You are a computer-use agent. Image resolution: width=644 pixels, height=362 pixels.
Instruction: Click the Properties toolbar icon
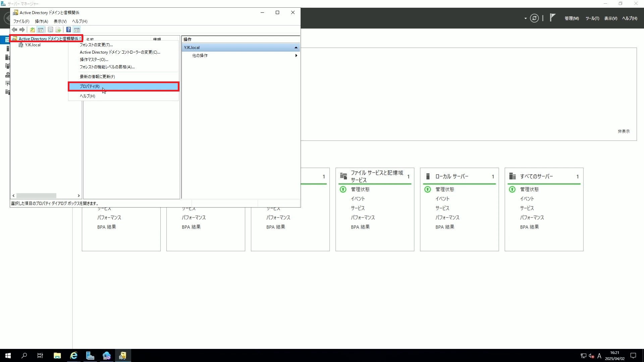50,30
